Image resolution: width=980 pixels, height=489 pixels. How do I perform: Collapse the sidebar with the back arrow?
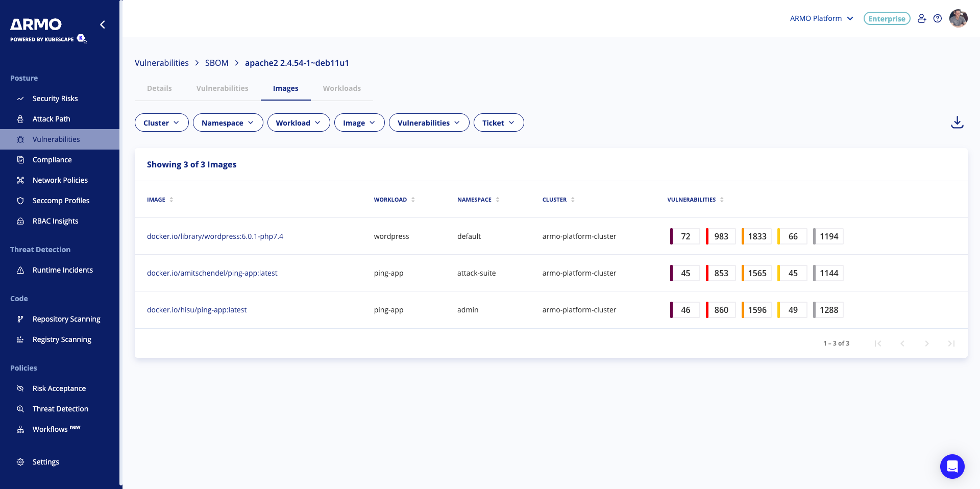pyautogui.click(x=103, y=25)
